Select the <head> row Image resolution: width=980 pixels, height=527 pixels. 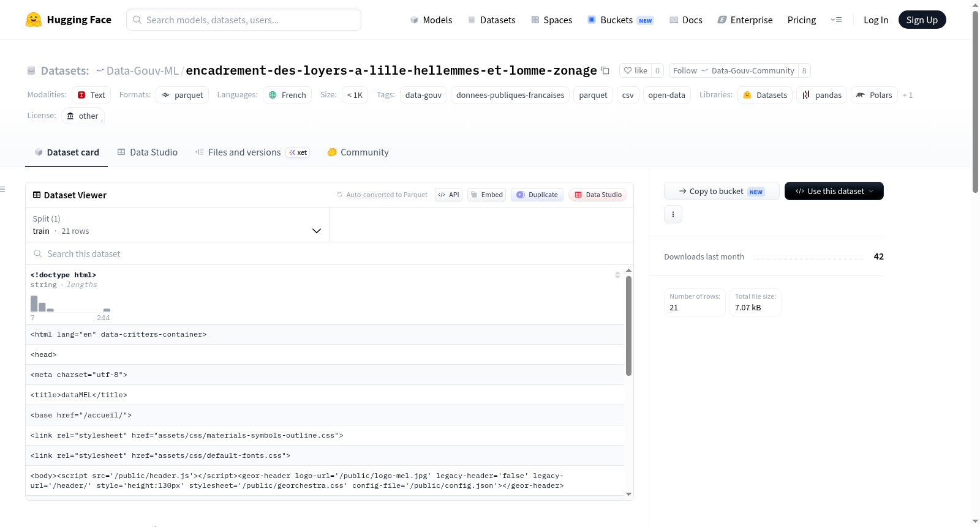point(325,354)
